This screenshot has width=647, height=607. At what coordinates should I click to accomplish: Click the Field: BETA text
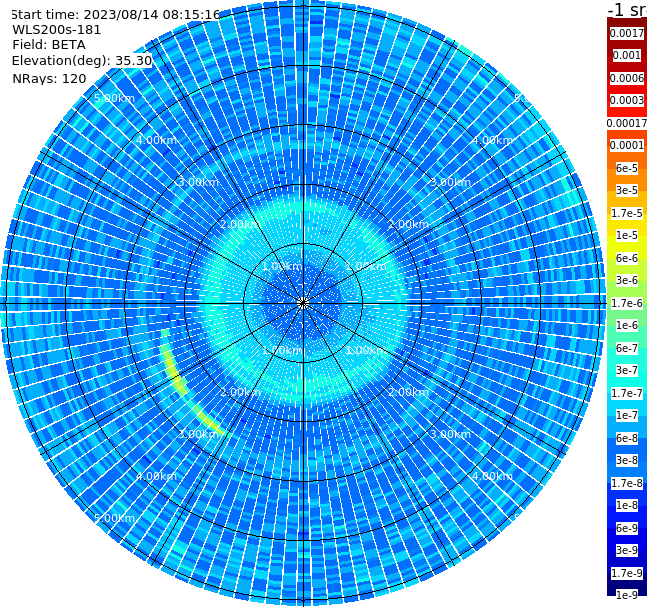(49, 45)
